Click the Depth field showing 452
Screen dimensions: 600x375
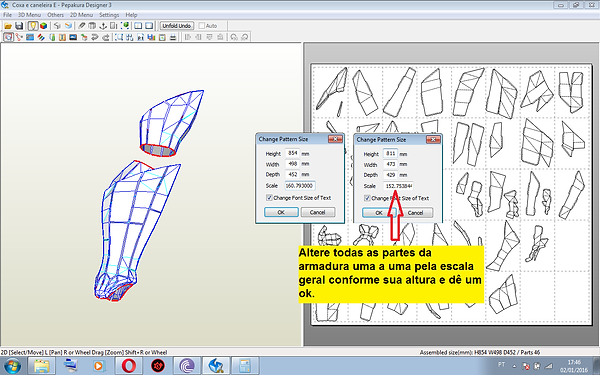coord(292,174)
